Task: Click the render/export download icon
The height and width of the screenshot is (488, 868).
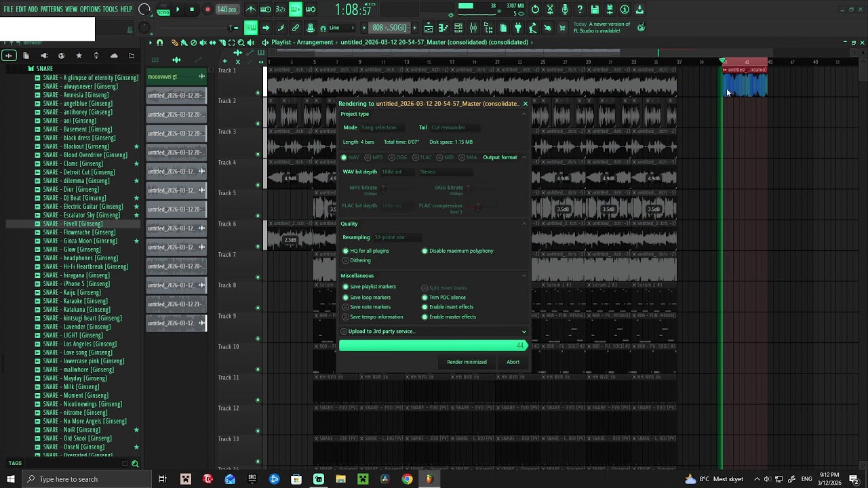Action: coord(639,9)
